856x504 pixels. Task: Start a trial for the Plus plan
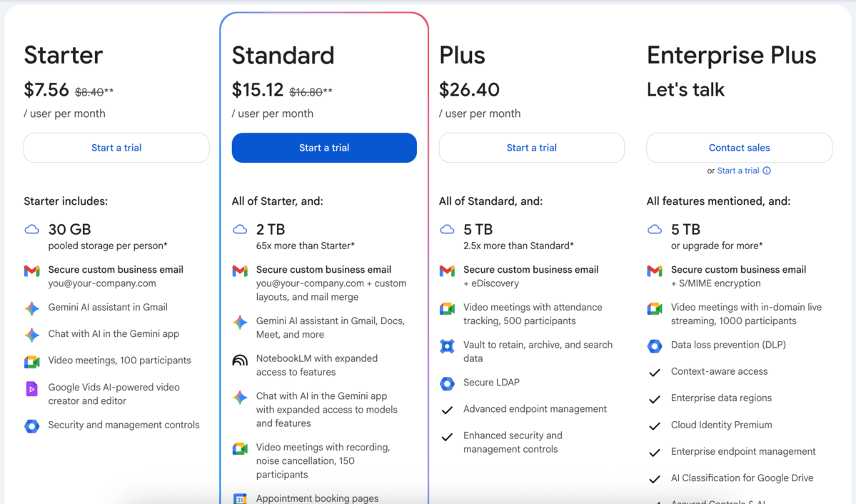[531, 148]
